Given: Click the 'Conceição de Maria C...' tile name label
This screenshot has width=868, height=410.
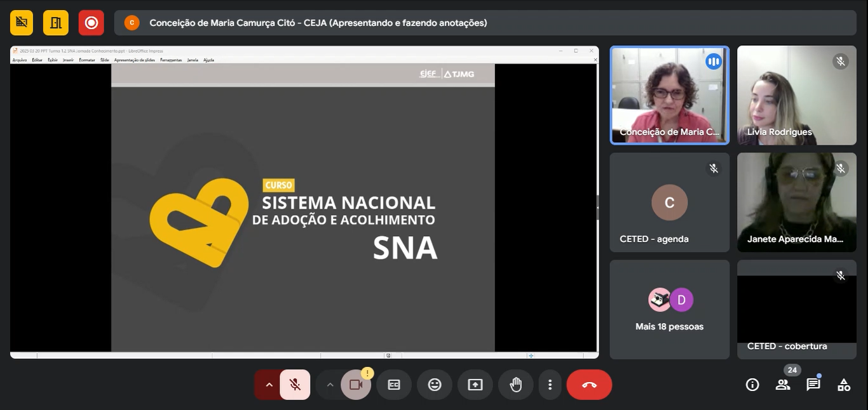Looking at the screenshot, I should 670,132.
